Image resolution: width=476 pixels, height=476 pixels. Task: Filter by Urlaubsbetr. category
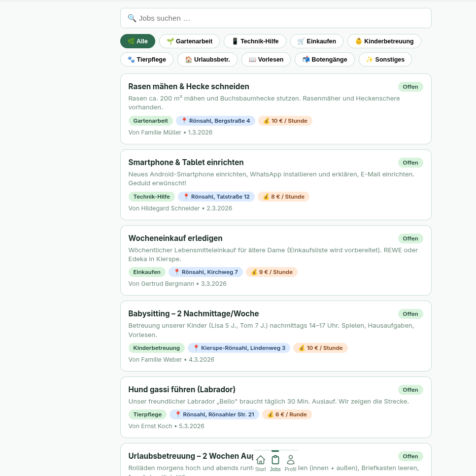(207, 60)
